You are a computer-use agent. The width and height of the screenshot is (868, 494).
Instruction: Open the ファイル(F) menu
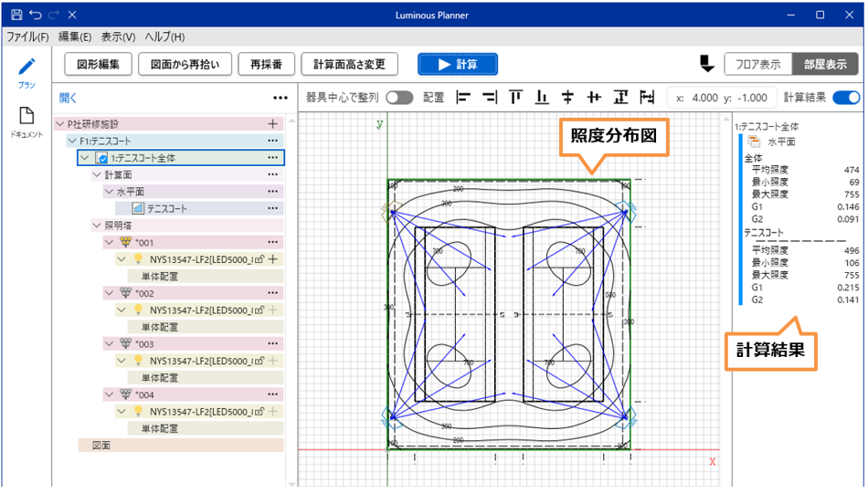click(27, 37)
